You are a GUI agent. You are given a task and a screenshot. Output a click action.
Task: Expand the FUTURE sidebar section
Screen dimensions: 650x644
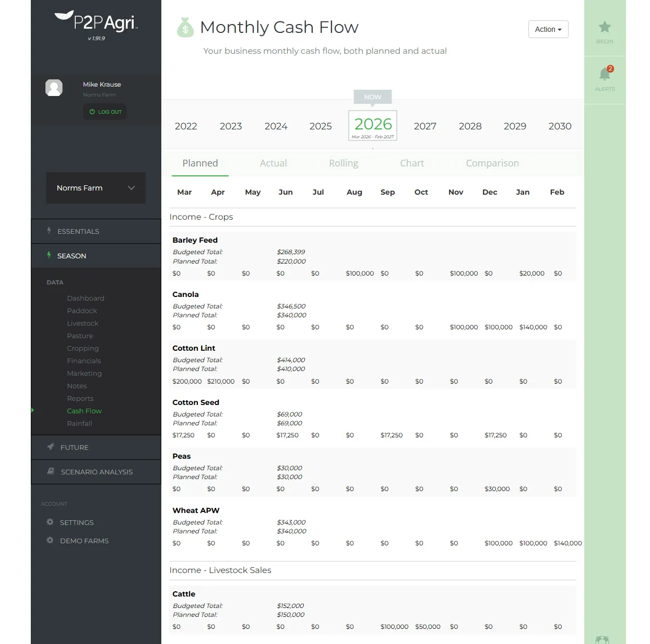click(75, 447)
